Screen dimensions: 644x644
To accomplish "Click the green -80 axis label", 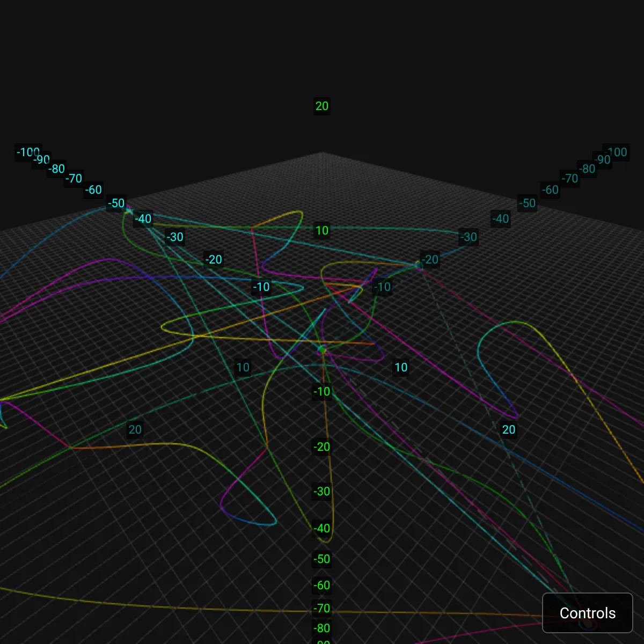I will pyautogui.click(x=322, y=628).
